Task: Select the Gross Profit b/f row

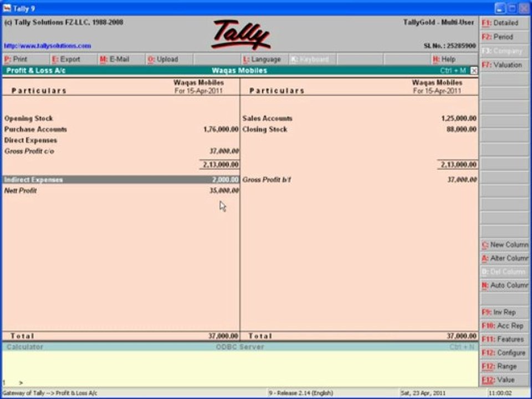Action: (359, 180)
